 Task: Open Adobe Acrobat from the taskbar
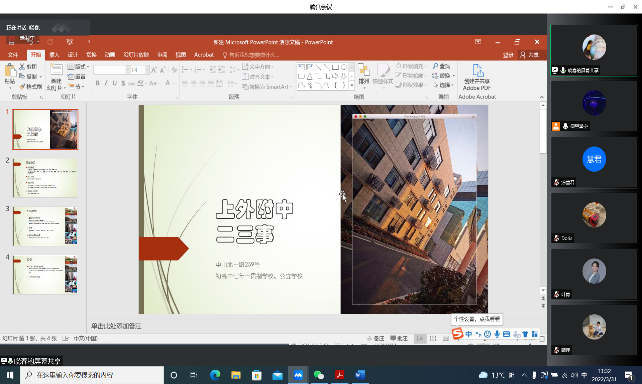point(339,375)
